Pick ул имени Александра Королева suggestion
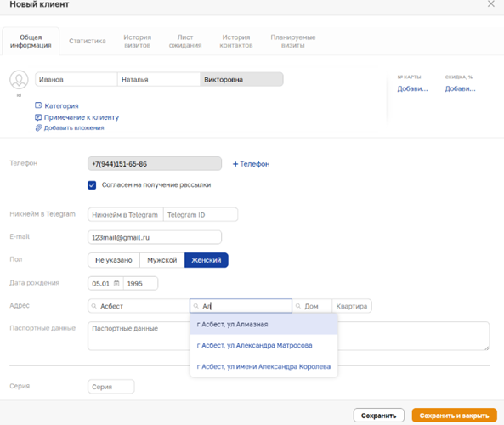The image size is (504, 425). (x=263, y=367)
